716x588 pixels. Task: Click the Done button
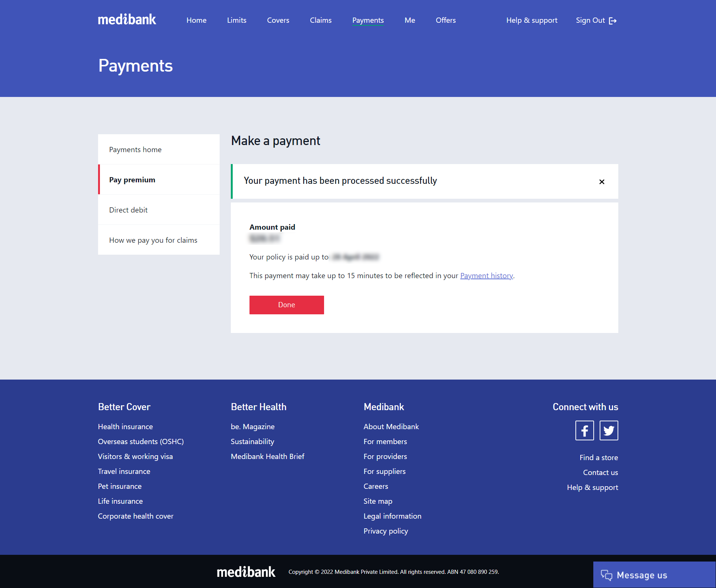(x=287, y=305)
